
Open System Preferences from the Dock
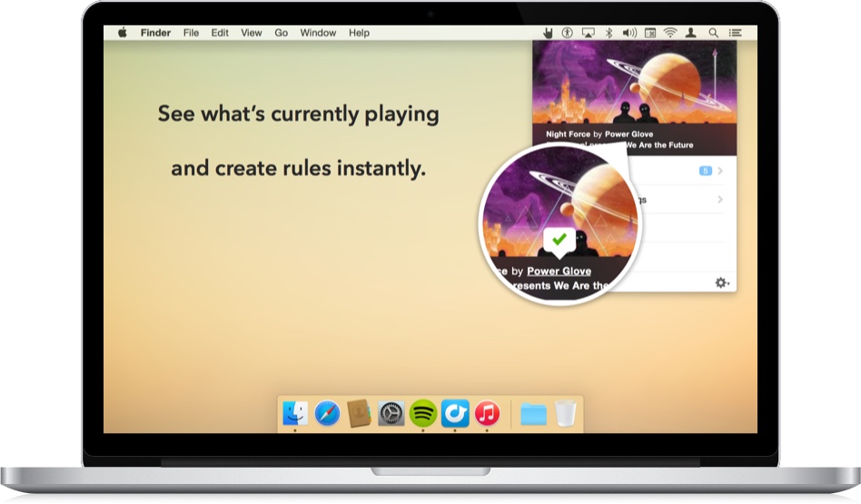[x=391, y=413]
